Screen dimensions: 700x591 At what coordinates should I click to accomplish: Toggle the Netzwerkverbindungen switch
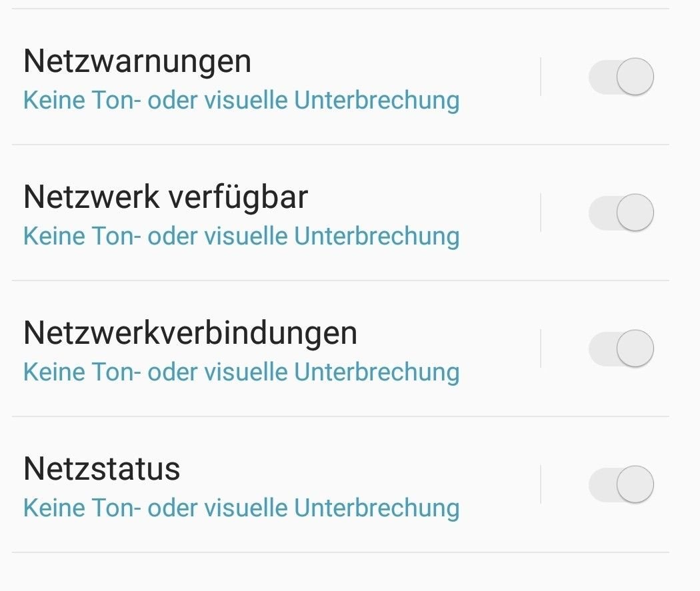(x=621, y=348)
